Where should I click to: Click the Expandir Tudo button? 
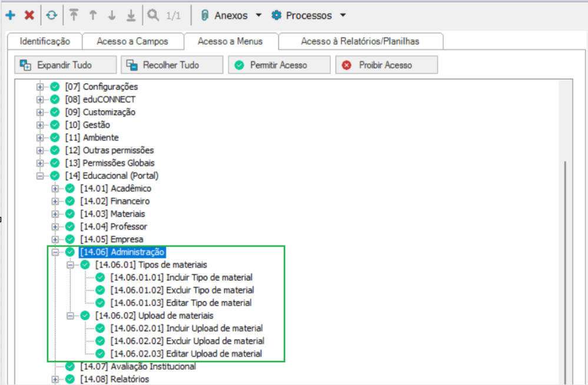point(65,65)
